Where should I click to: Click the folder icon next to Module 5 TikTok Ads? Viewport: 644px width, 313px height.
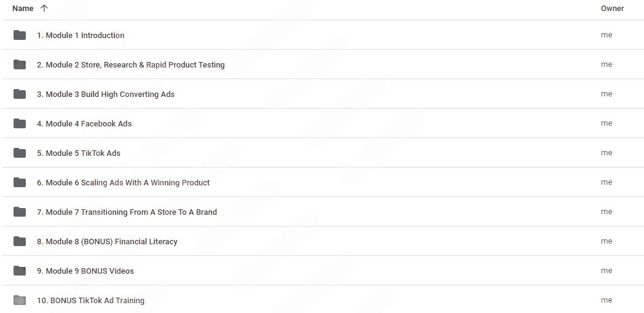[20, 153]
